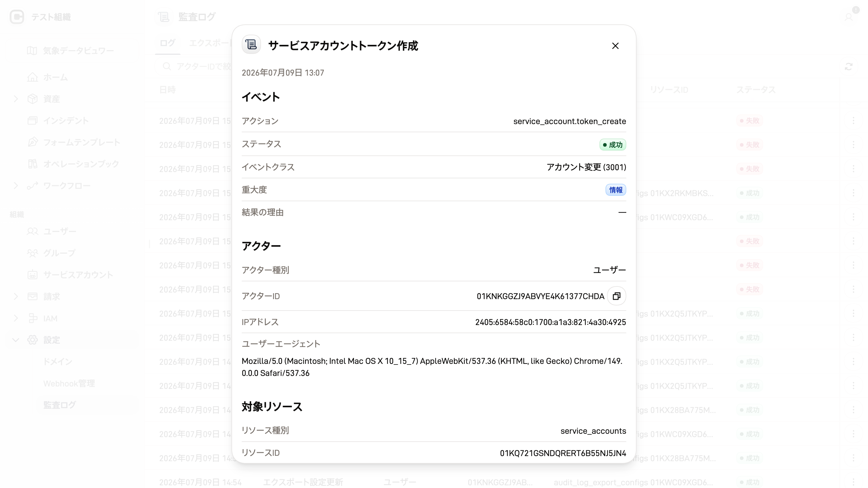Screen dimensions: 868x488
Task: Click the 日時 column header
Action: click(168, 90)
